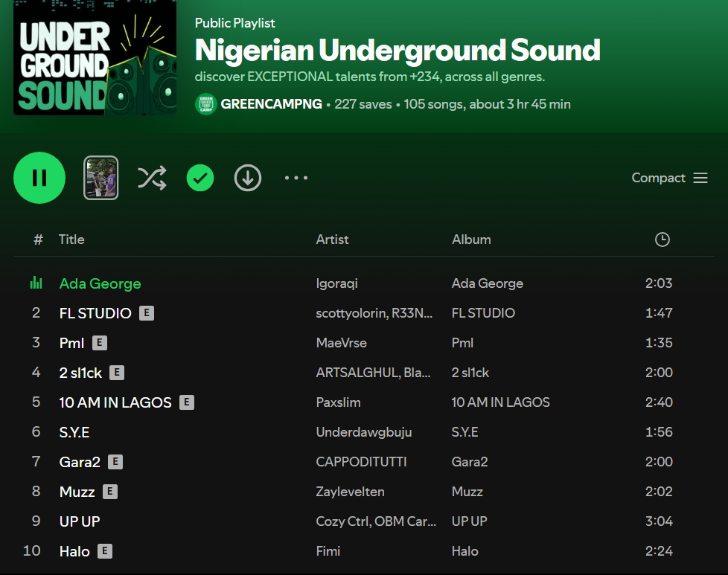Select the track 2 sl1ck
The height and width of the screenshot is (575, 728).
click(x=80, y=373)
